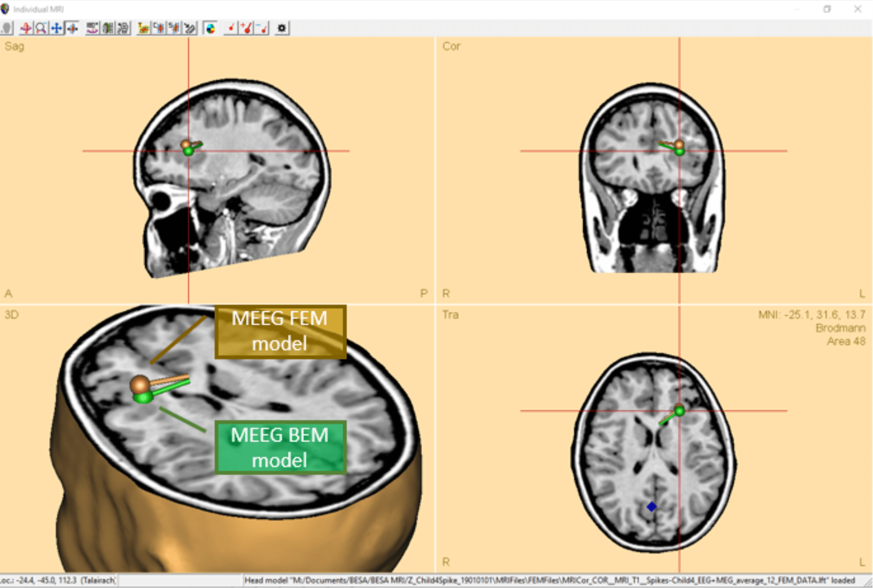Click the gray head surface icon
This screenshot has width=873, height=588.
[x=7, y=28]
